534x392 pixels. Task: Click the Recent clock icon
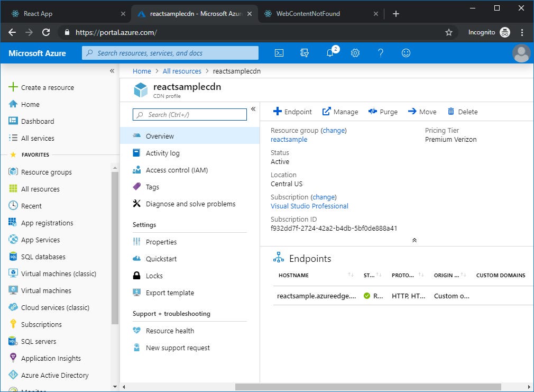(13, 205)
